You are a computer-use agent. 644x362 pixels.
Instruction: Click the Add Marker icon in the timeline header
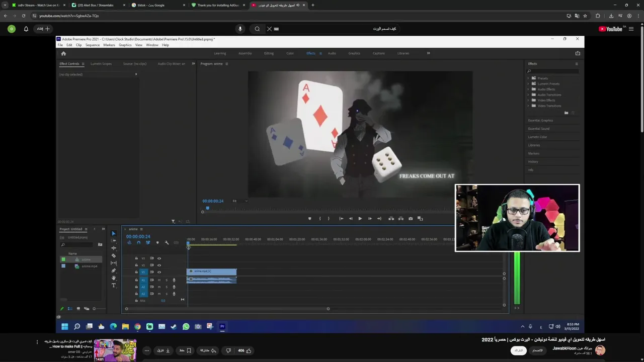(157, 243)
